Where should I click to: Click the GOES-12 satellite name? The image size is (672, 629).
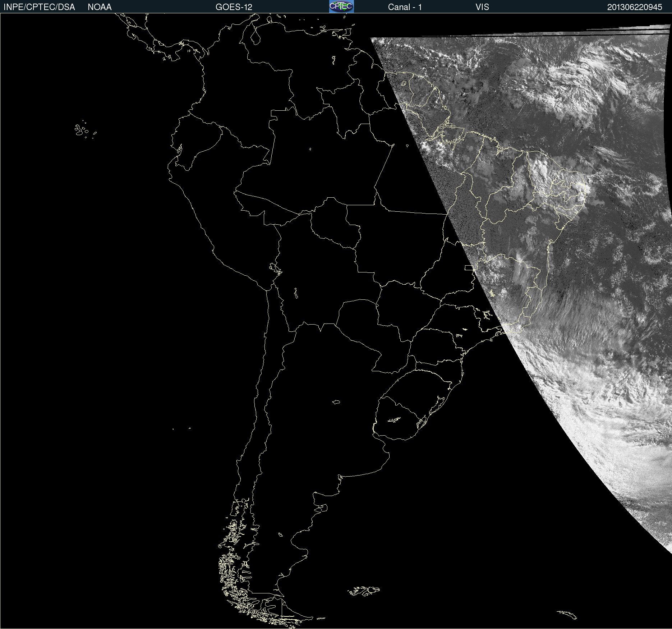click(234, 7)
